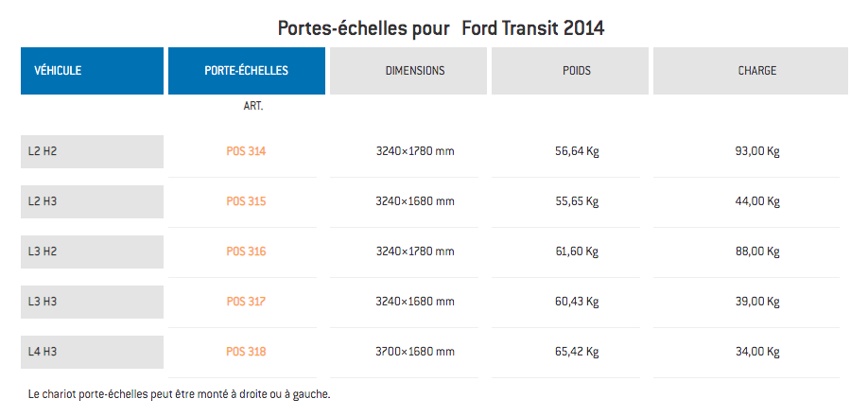Viewport: 868px width, 416px height.
Task: Click the Poids column header
Action: coord(569,71)
